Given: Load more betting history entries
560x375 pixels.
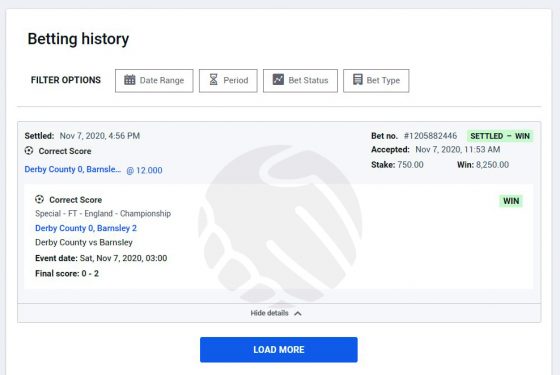Looking at the screenshot, I should click(279, 350).
